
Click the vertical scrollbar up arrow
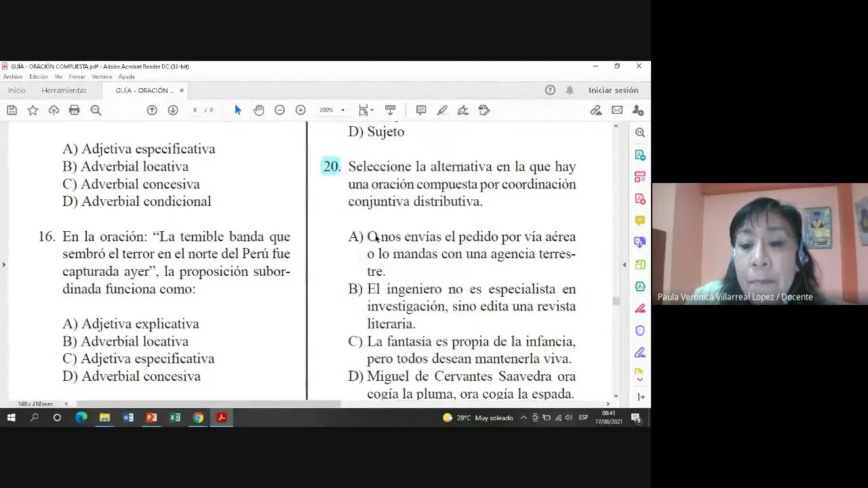click(x=616, y=126)
